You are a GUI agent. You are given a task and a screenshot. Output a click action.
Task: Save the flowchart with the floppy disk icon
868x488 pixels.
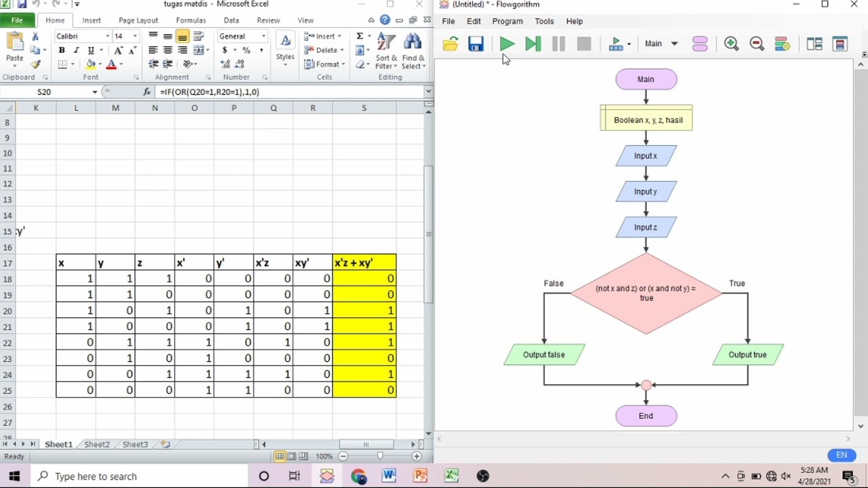coord(476,44)
